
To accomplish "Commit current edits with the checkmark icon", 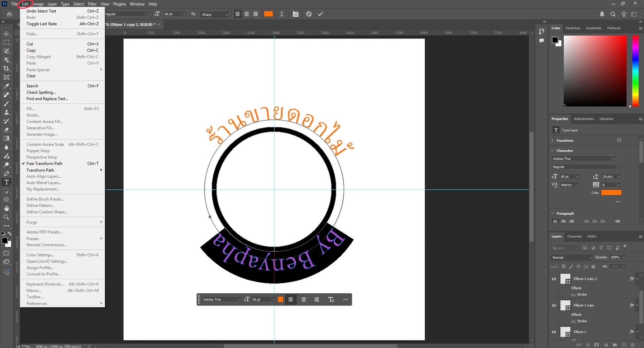I will [x=320, y=14].
